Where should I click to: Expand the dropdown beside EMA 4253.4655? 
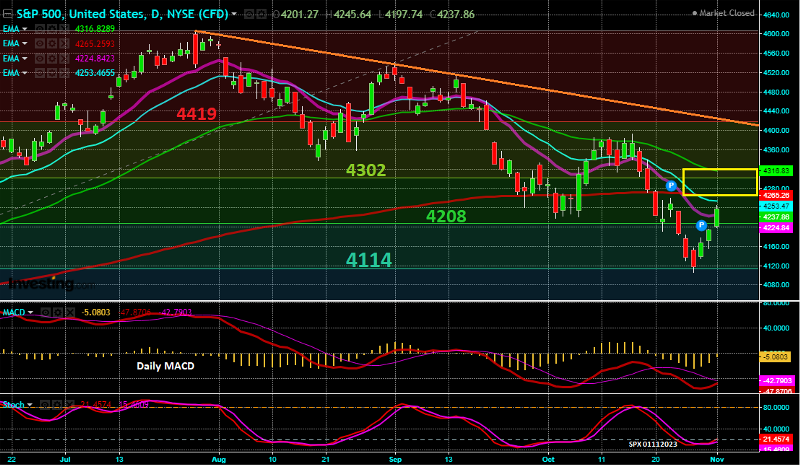point(24,73)
